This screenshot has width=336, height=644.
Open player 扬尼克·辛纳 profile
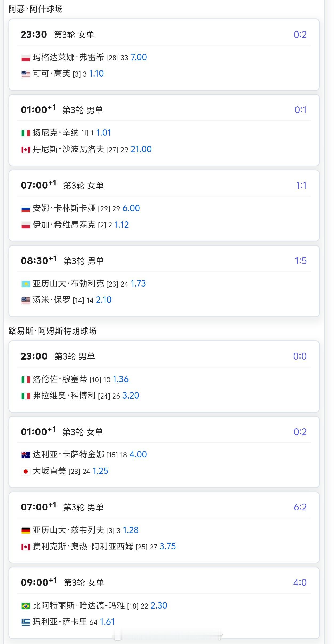point(56,133)
